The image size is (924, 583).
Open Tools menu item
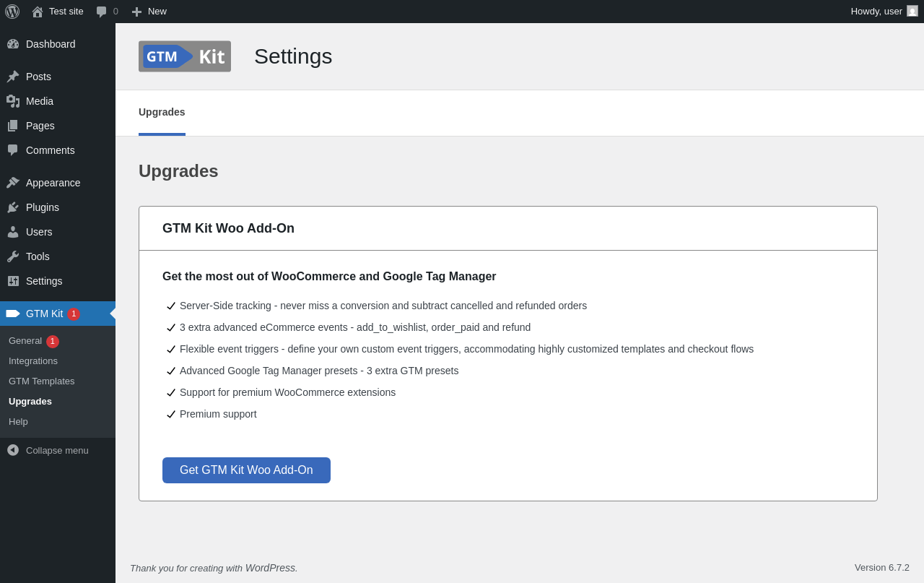coord(58,256)
